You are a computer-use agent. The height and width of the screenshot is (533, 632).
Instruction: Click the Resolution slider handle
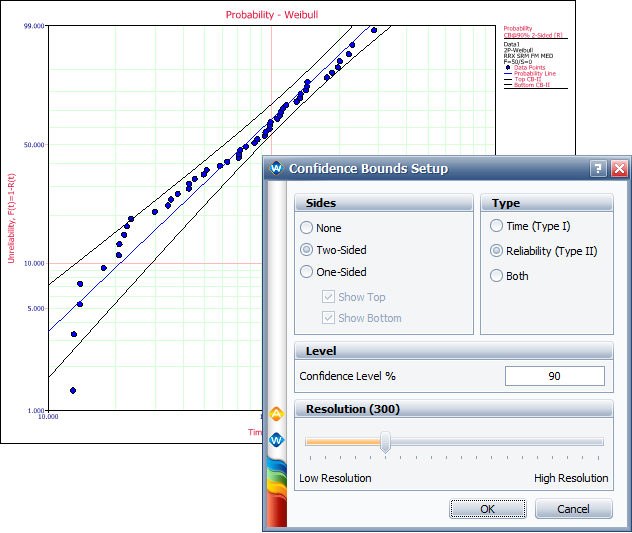tap(385, 442)
